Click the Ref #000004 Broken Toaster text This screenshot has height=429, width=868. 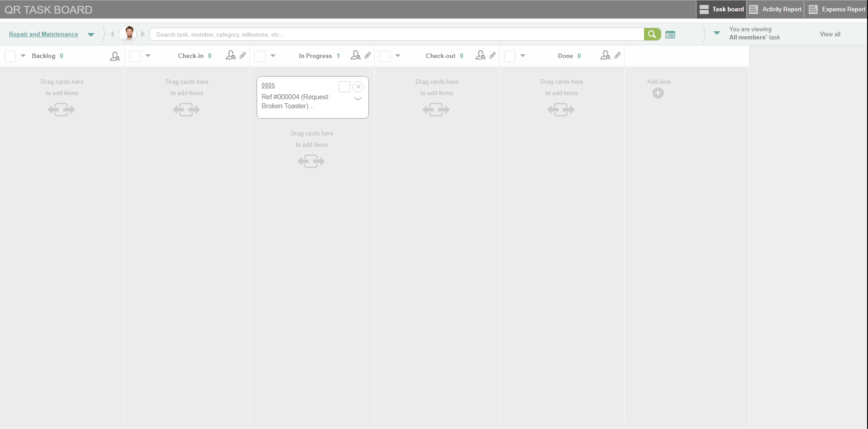[296, 101]
